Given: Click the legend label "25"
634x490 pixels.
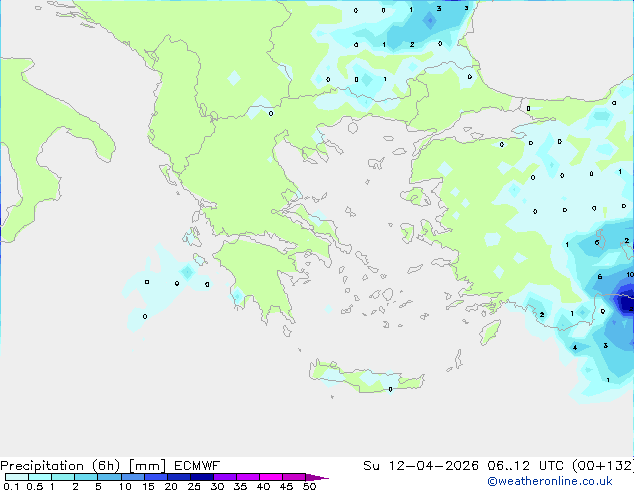Looking at the screenshot, I should (x=194, y=486).
